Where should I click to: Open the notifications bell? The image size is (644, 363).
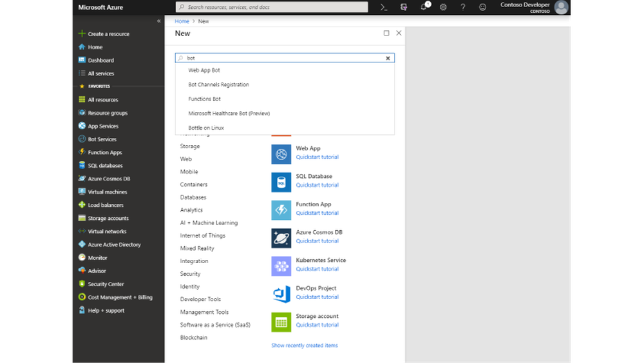click(424, 6)
